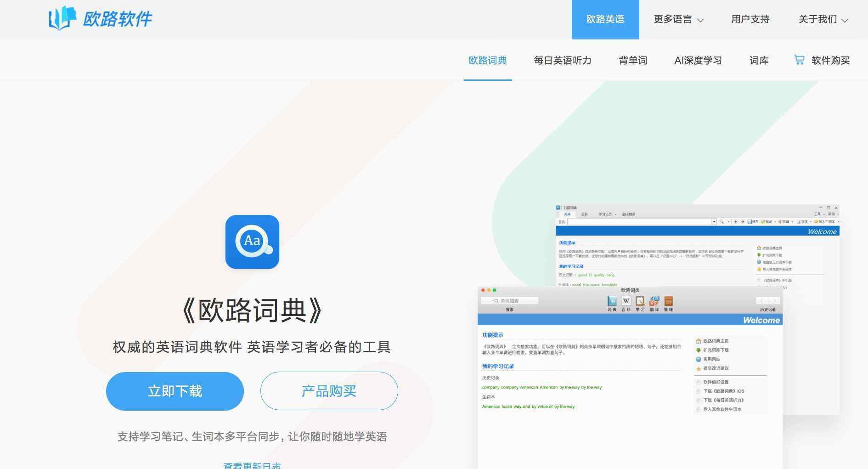Click the blue Aa 欧路词典 app icon
This screenshot has height=469, width=868.
[x=252, y=242]
